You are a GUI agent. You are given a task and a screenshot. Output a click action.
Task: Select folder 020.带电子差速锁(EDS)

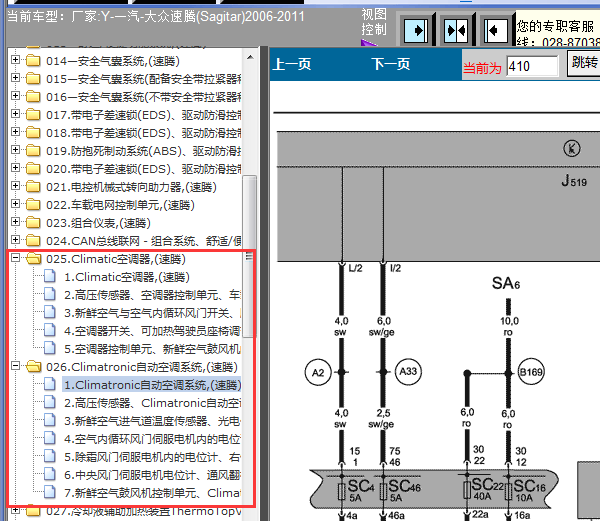point(143,169)
